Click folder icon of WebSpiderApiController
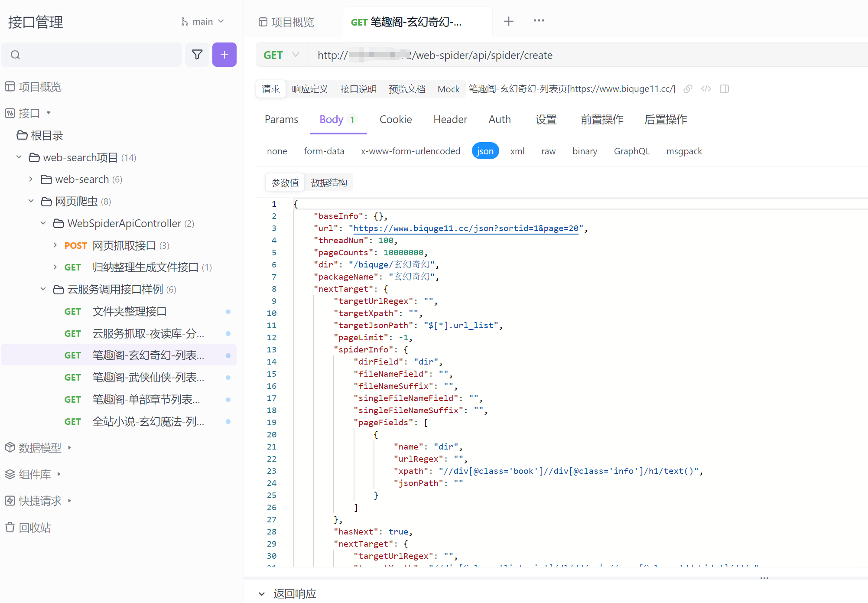Viewport: 868px width, 603px height. [59, 223]
